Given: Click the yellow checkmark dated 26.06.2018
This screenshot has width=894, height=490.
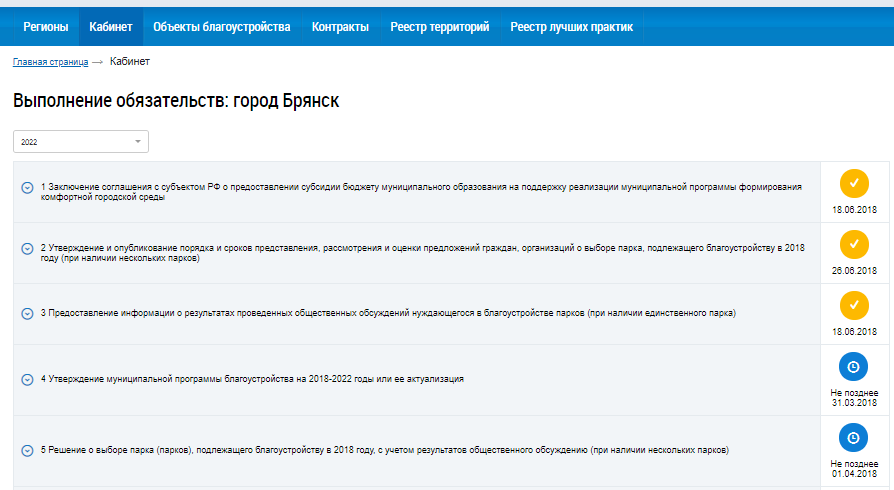Looking at the screenshot, I should click(x=853, y=245).
